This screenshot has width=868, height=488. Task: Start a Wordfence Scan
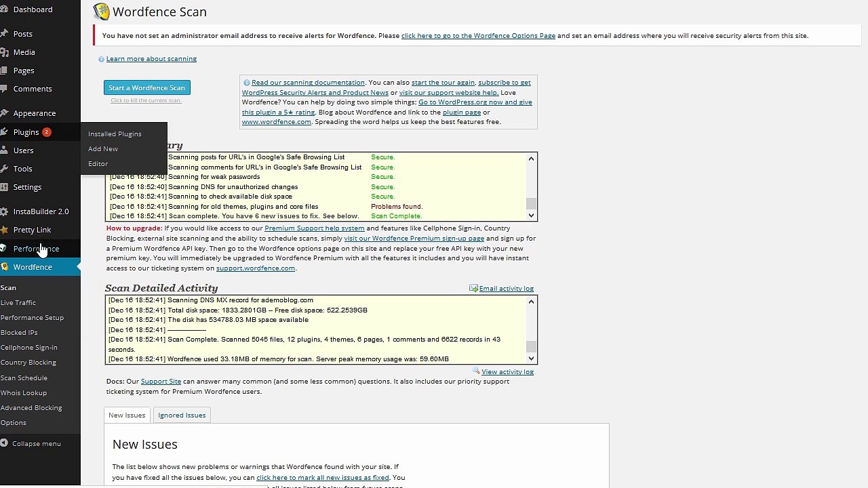click(146, 87)
